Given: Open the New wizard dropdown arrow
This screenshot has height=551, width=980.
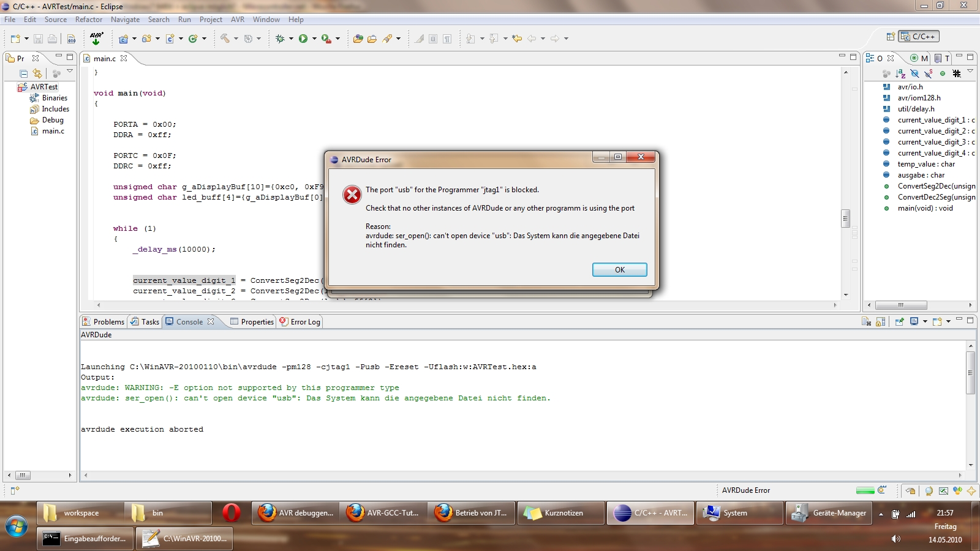Looking at the screenshot, I should [26, 39].
